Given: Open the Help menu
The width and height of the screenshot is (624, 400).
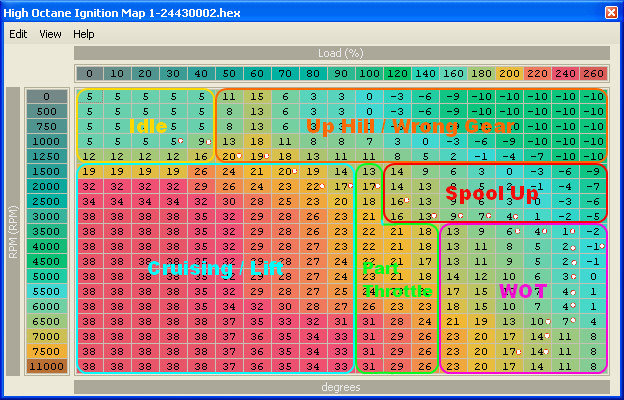Looking at the screenshot, I should (84, 33).
